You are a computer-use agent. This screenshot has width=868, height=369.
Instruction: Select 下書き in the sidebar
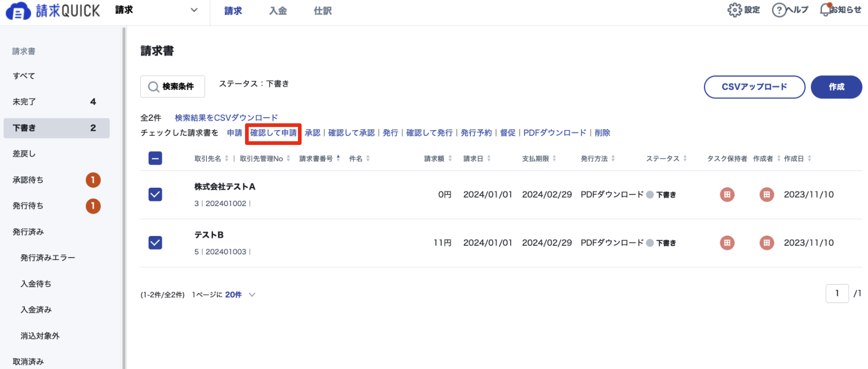click(x=57, y=128)
